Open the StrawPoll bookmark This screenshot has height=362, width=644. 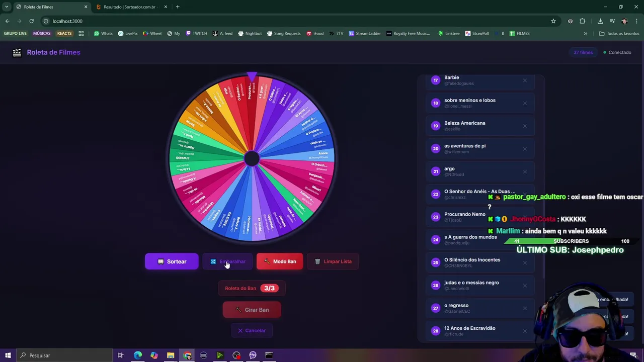[x=477, y=34]
